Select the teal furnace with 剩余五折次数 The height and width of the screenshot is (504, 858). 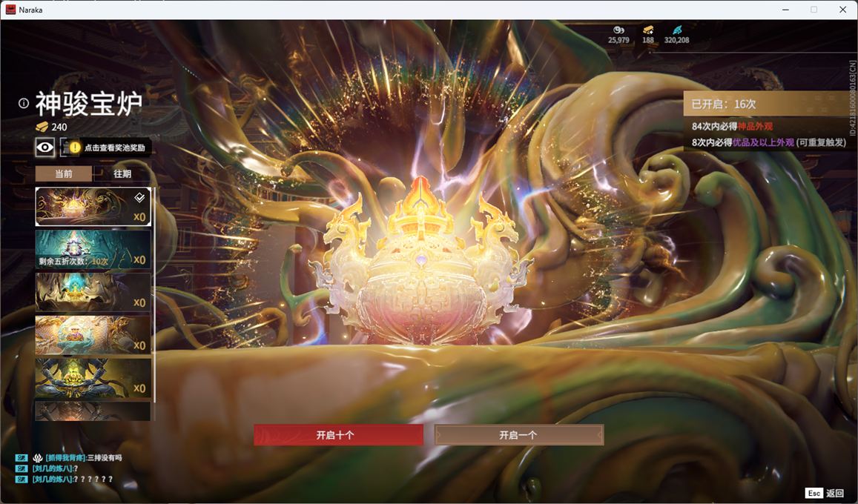[93, 249]
